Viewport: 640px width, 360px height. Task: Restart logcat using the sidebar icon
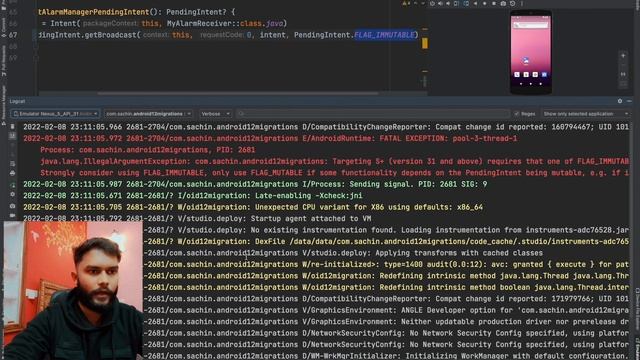point(12,185)
